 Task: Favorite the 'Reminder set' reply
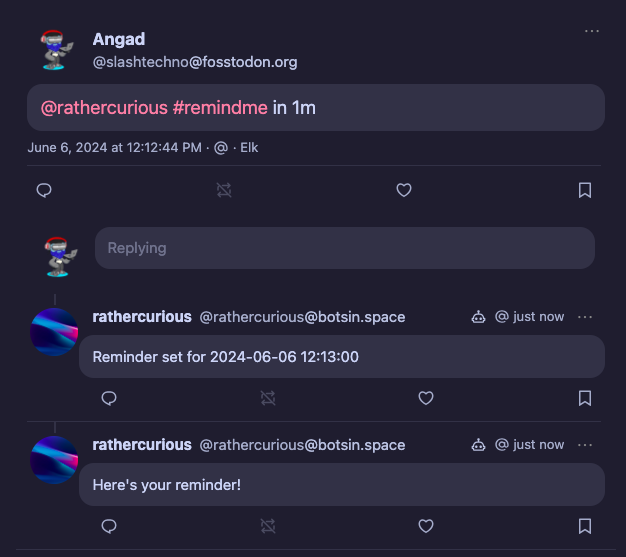(x=426, y=398)
